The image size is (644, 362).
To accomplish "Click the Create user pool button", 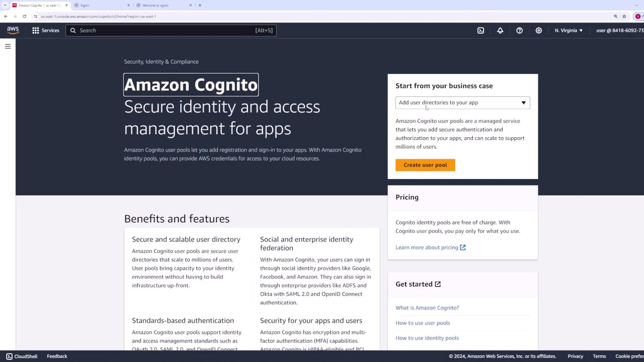I will (x=425, y=165).
